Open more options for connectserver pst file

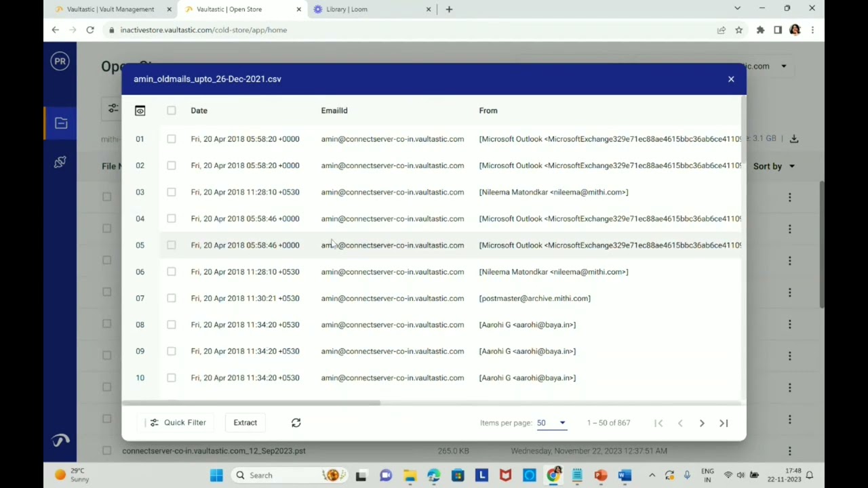coord(789,451)
